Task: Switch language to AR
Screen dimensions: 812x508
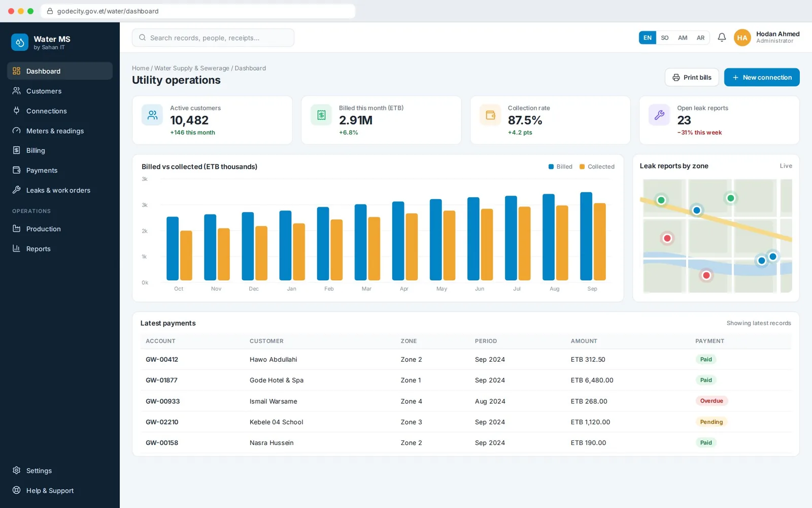Action: click(700, 38)
